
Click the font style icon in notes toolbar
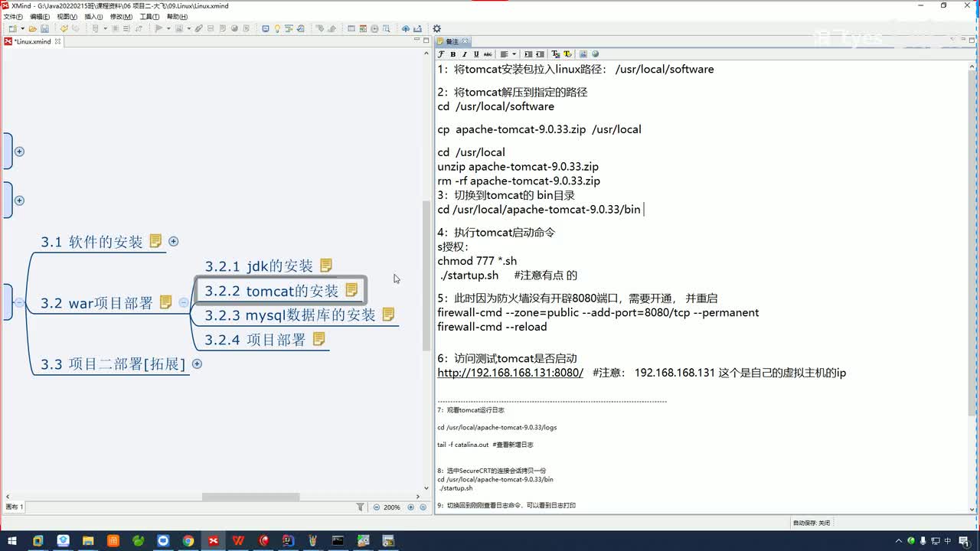(x=441, y=54)
